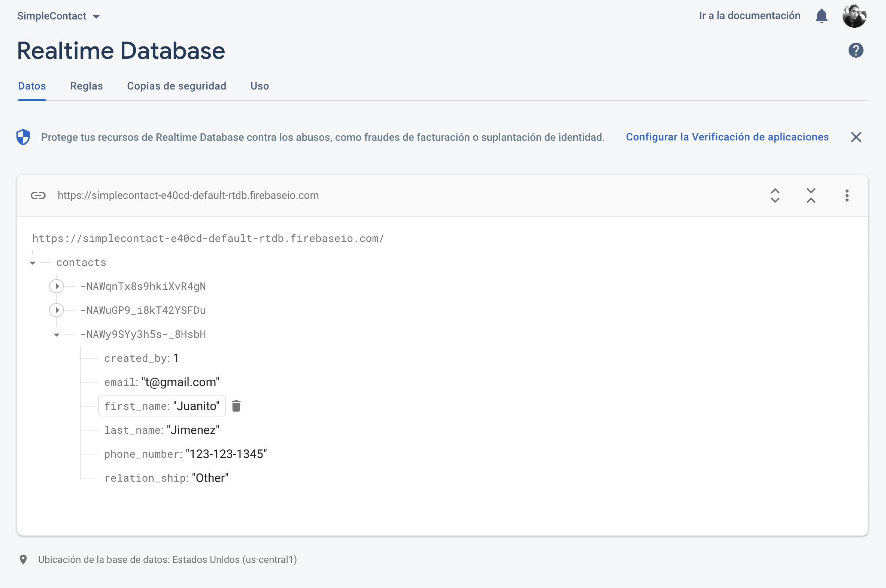Open the three-dot overflow menu for the database
Screen dimensions: 886x588
(846, 196)
